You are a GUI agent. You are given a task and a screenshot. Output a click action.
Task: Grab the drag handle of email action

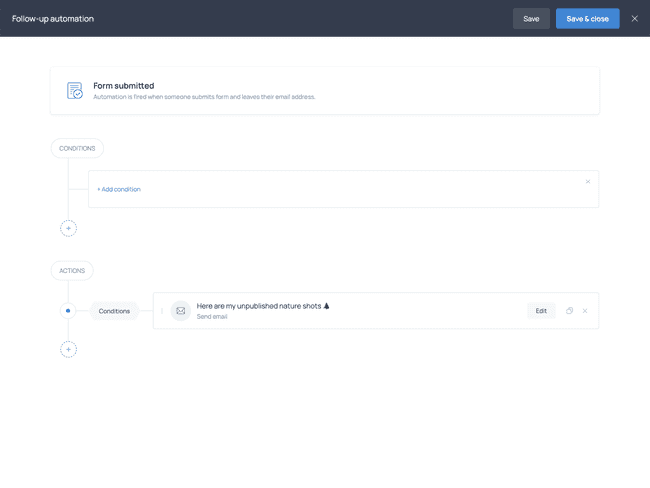click(162, 311)
